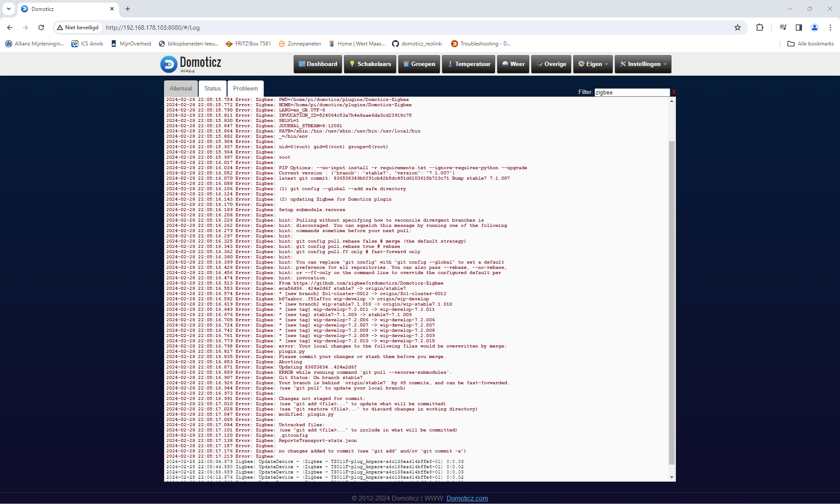This screenshot has width=840, height=504.
Task: Click log line '(2) updating Zigbee for Domoticz plugin'
Action: [x=279, y=199]
